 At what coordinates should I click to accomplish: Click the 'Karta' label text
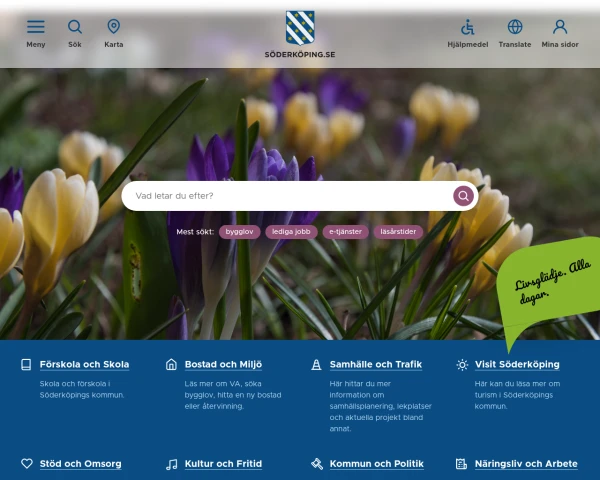pyautogui.click(x=114, y=44)
